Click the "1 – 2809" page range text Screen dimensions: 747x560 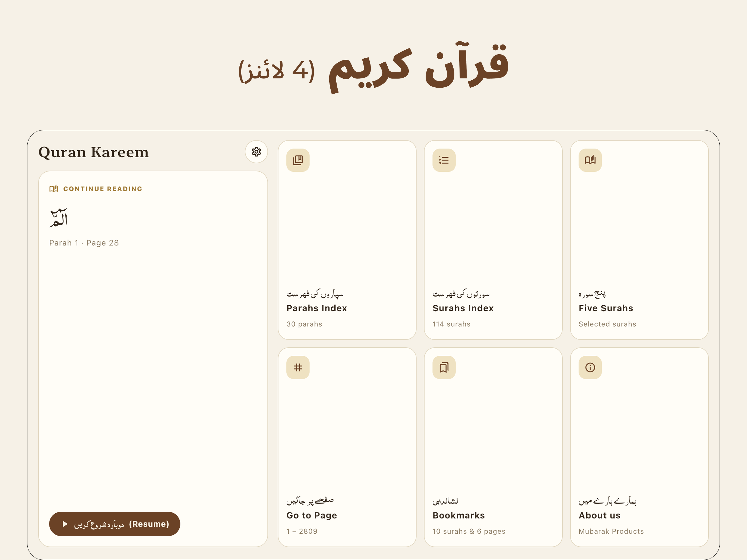tap(302, 531)
